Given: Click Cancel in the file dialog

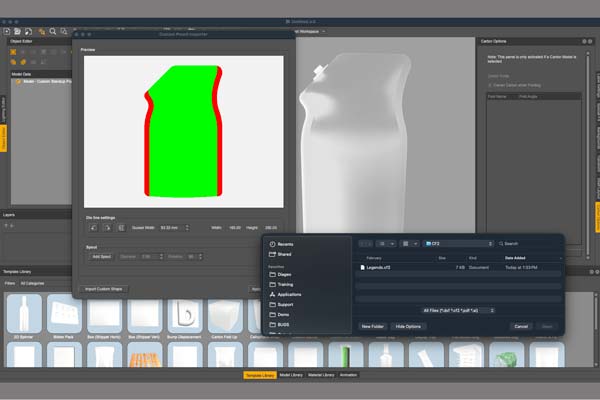Looking at the screenshot, I should (x=520, y=326).
